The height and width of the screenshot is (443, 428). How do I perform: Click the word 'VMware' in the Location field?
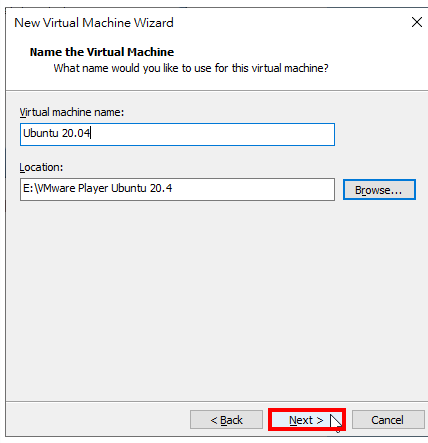point(55,188)
